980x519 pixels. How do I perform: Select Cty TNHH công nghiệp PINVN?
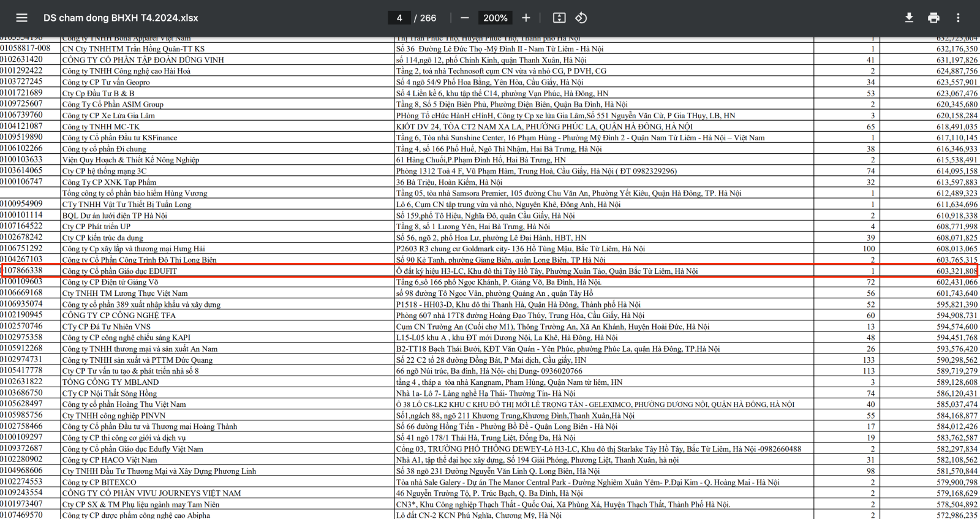click(x=114, y=415)
